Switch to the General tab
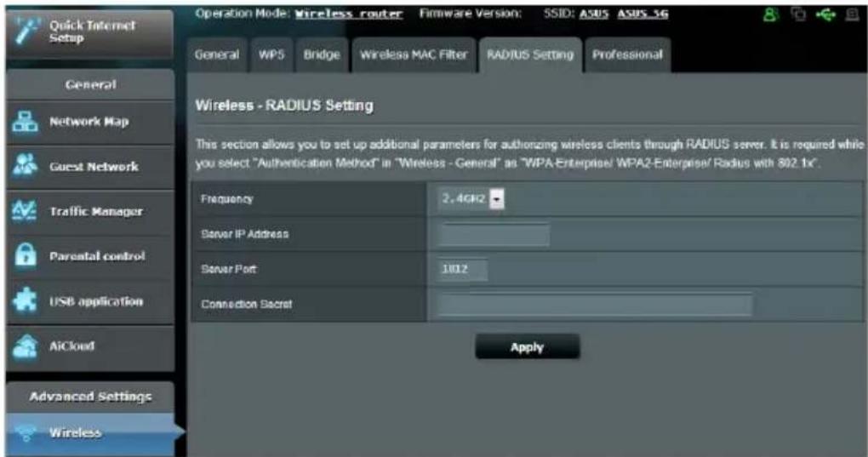The height and width of the screenshot is (457, 868). tap(217, 54)
